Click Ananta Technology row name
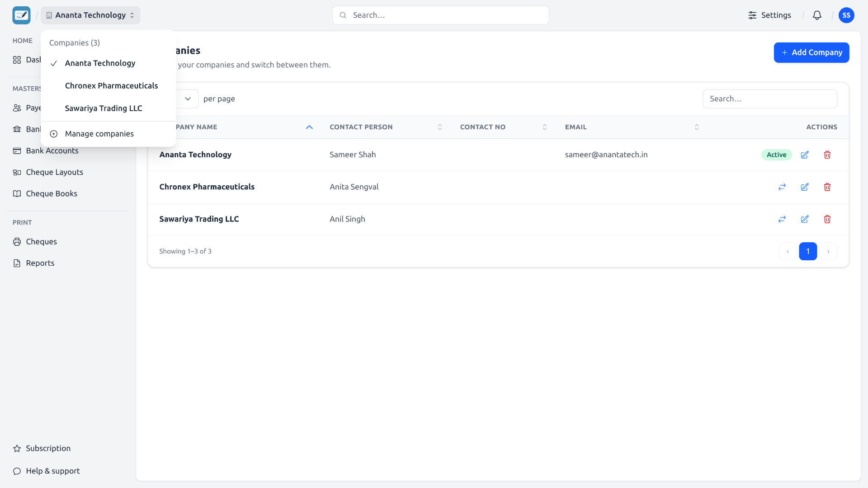The height and width of the screenshot is (488, 868). pyautogui.click(x=195, y=155)
